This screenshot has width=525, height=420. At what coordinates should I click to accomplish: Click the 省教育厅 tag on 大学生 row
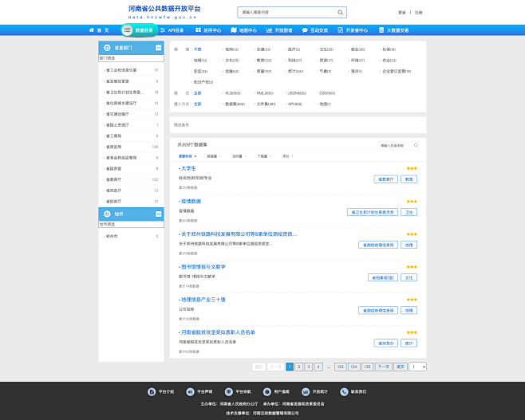click(x=385, y=179)
